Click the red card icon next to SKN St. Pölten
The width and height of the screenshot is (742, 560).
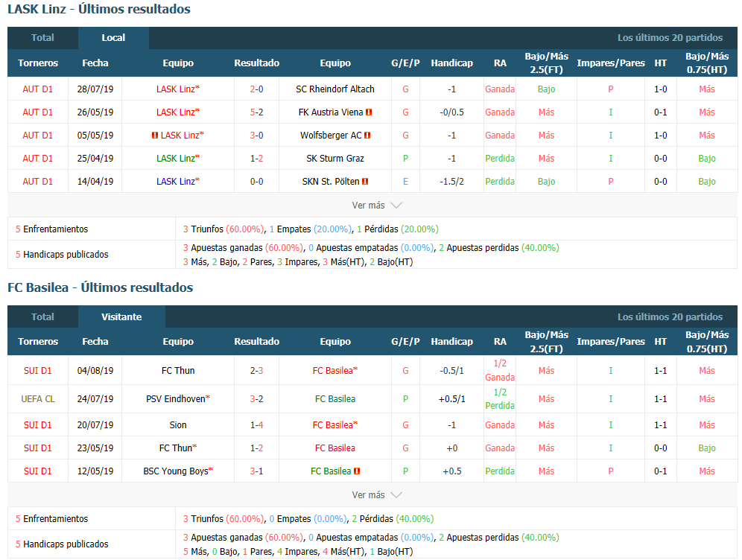click(365, 182)
